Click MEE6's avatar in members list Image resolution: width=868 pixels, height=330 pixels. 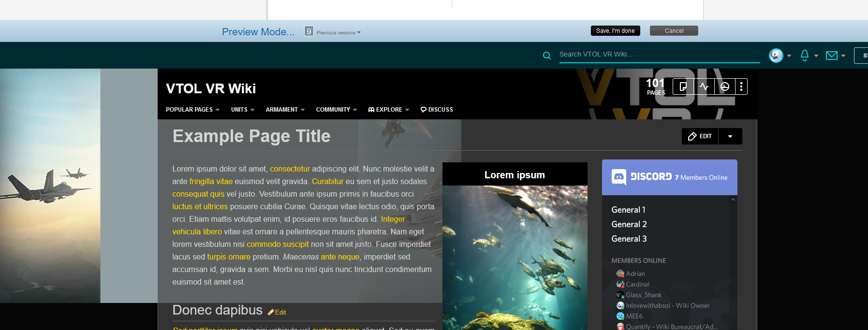pyautogui.click(x=620, y=316)
